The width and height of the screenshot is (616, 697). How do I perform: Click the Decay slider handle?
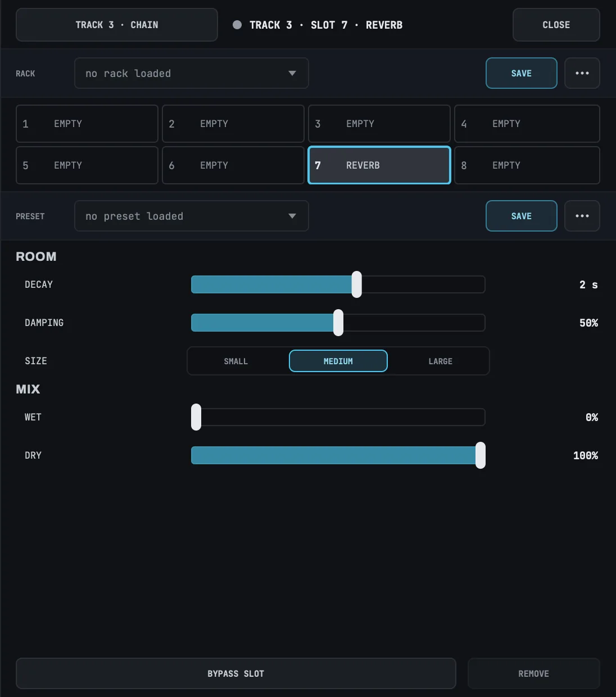(357, 284)
